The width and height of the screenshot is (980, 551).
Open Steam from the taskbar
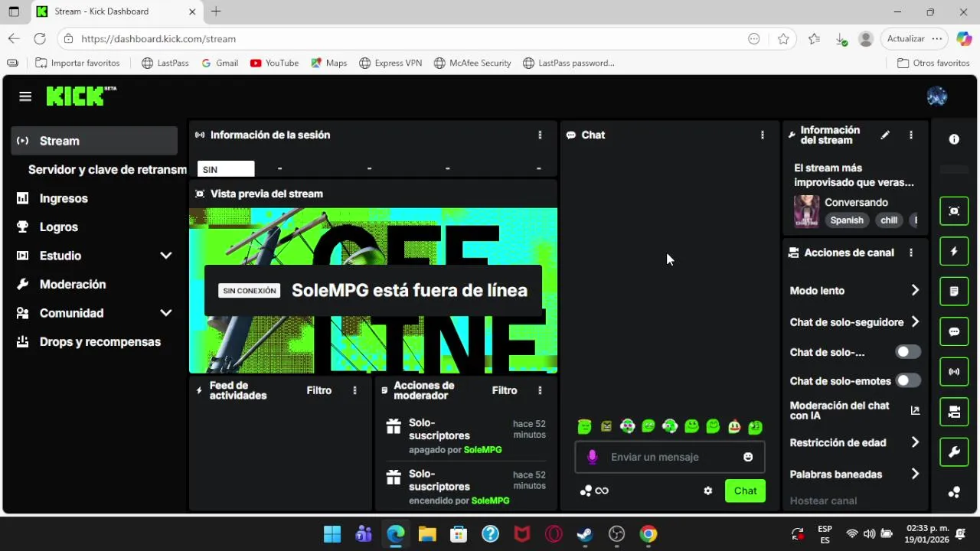point(585,534)
